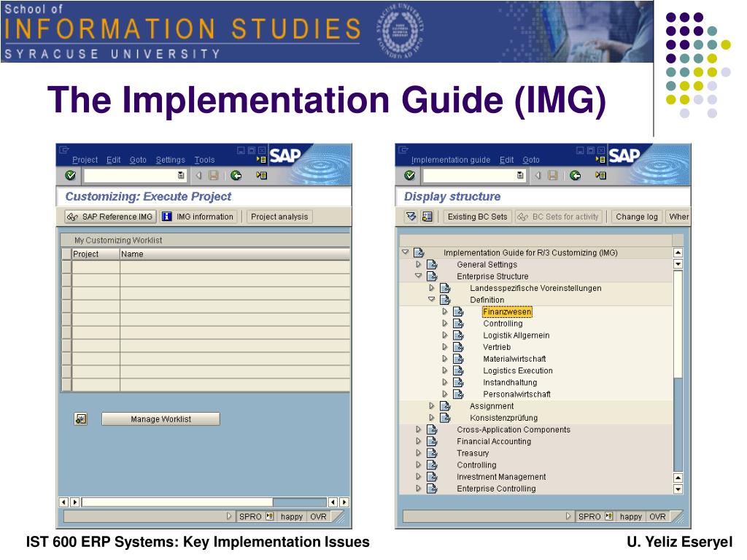Click window menu icon atop Execute Project window

click(x=64, y=150)
